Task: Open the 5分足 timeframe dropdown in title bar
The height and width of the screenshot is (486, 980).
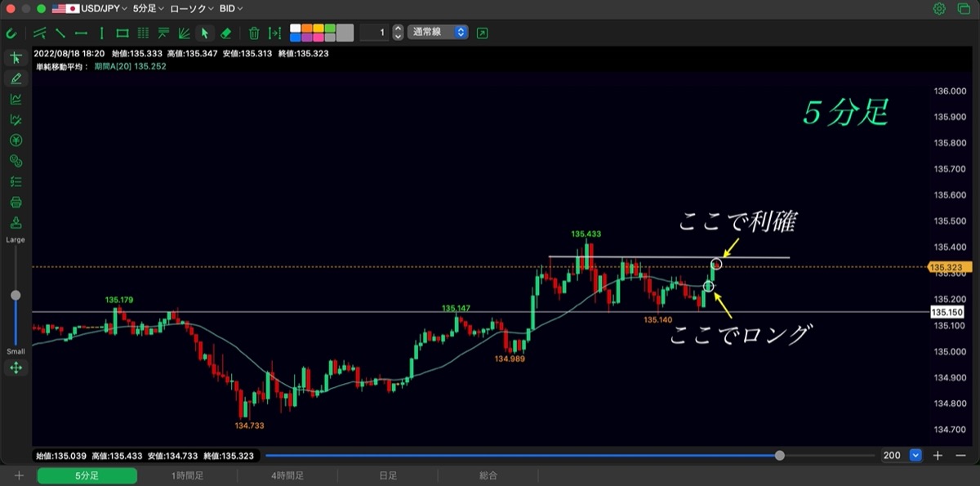Action: [148, 8]
